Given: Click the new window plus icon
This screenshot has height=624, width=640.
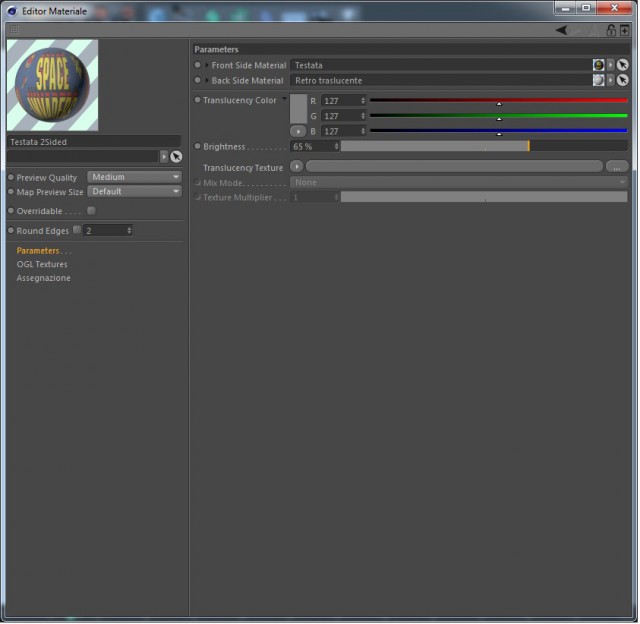Looking at the screenshot, I should click(x=624, y=30).
